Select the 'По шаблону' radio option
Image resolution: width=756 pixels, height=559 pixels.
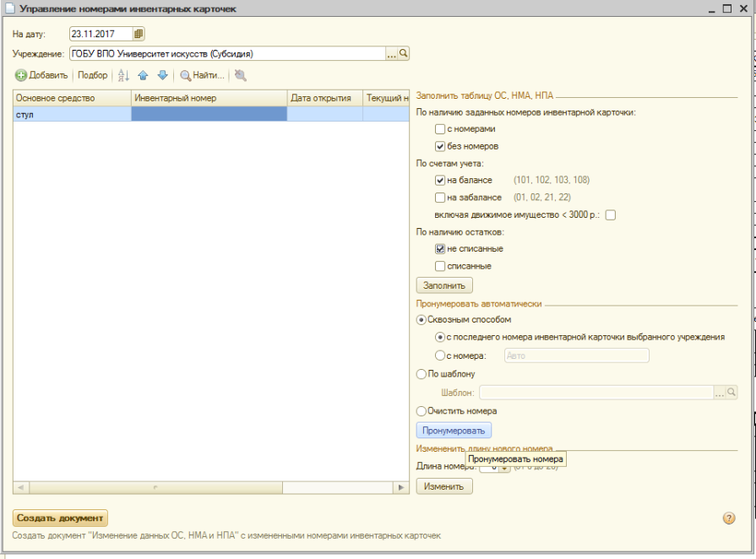click(421, 374)
